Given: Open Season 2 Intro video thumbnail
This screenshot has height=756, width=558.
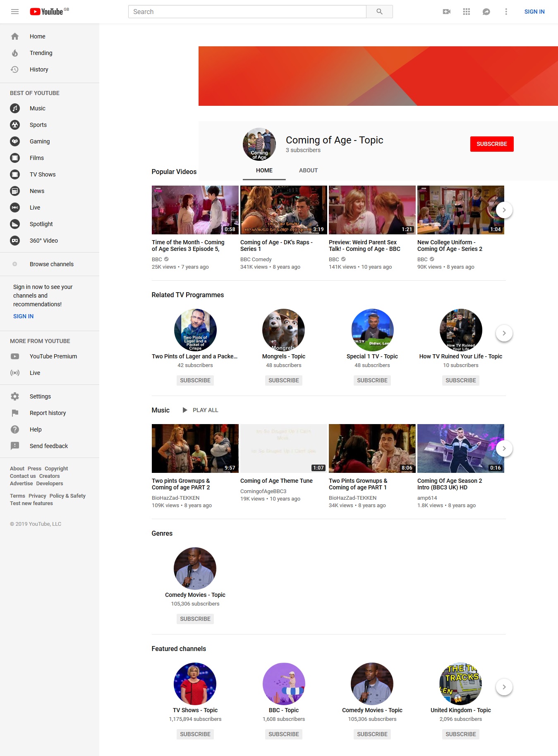Looking at the screenshot, I should point(461,448).
